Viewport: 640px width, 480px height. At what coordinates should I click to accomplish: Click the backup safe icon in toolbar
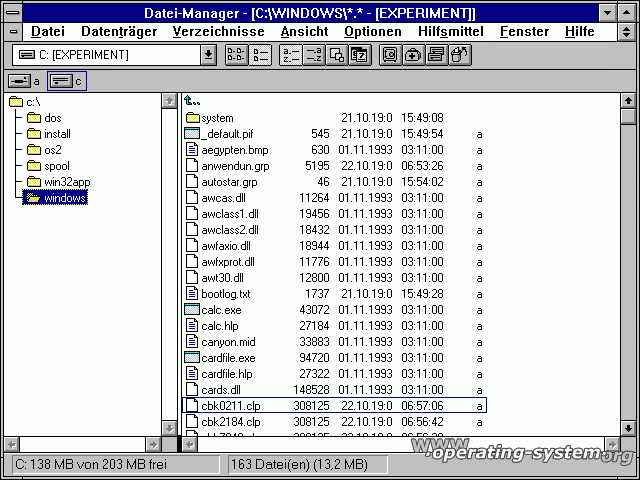pyautogui.click(x=390, y=55)
